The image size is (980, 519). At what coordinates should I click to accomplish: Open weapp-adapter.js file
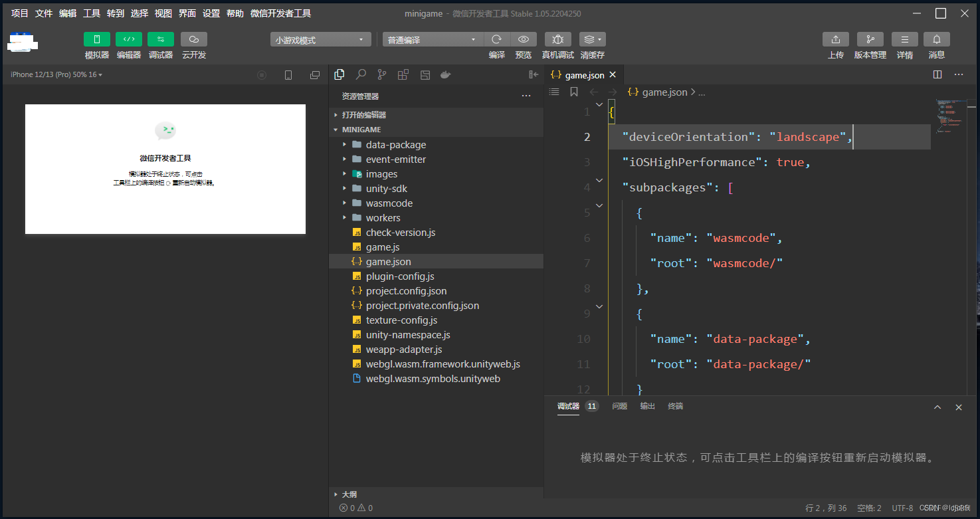436,350
